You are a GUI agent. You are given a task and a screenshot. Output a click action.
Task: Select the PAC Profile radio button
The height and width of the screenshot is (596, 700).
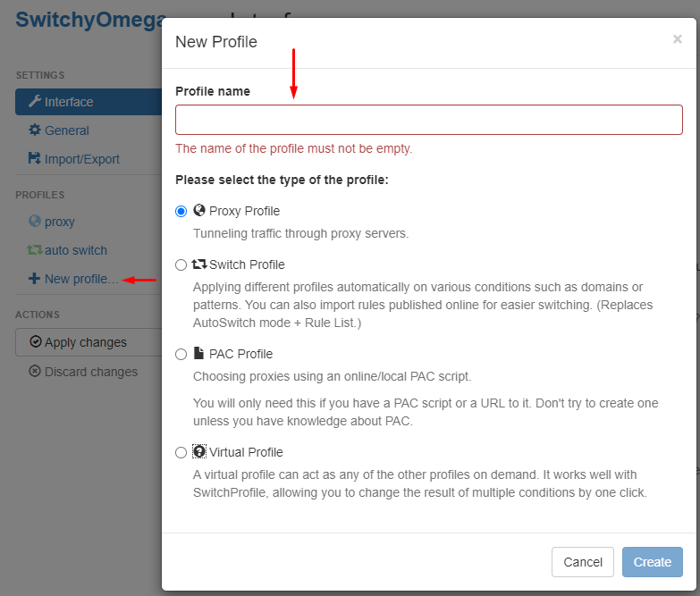(x=181, y=354)
